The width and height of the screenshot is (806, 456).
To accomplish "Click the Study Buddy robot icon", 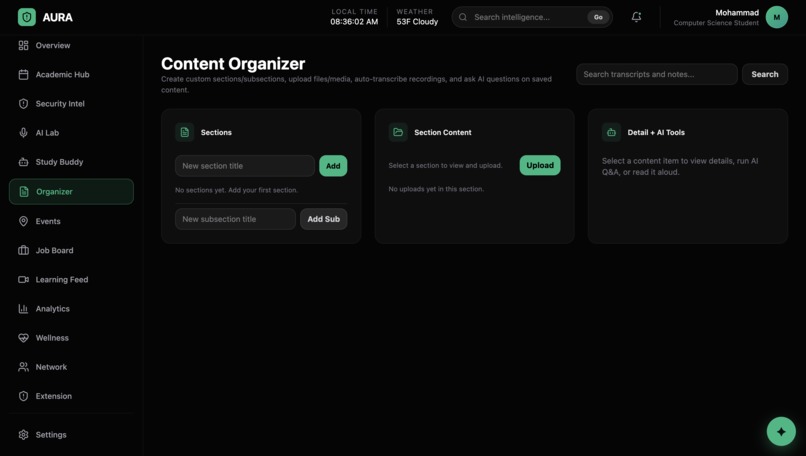I will coord(23,162).
